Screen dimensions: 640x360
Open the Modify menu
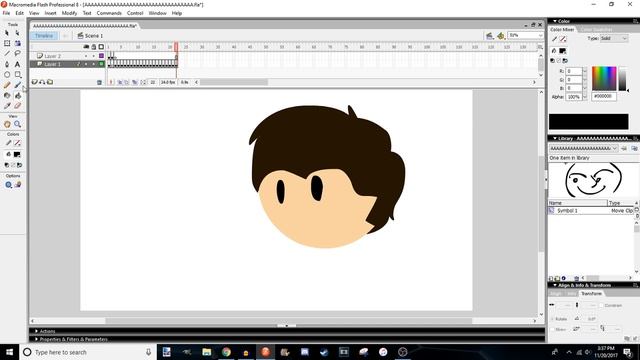point(69,13)
